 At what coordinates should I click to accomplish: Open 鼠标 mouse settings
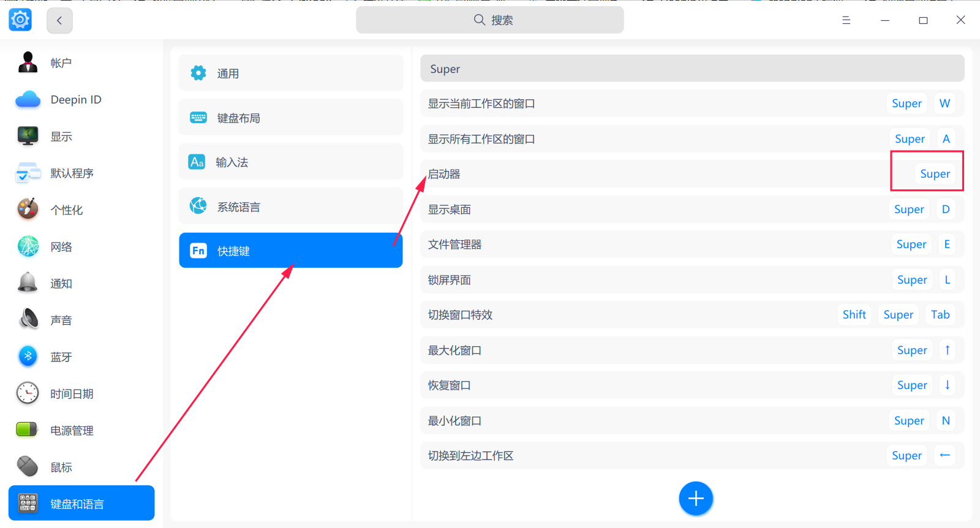[81, 467]
